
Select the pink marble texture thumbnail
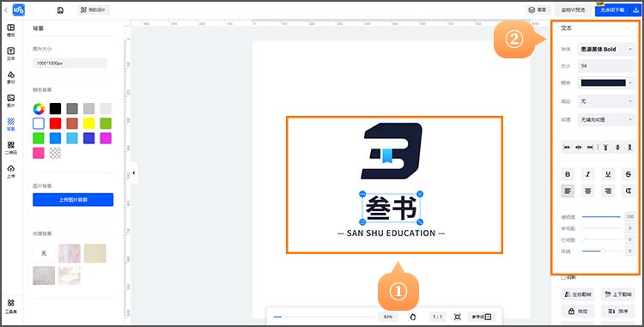(x=70, y=253)
